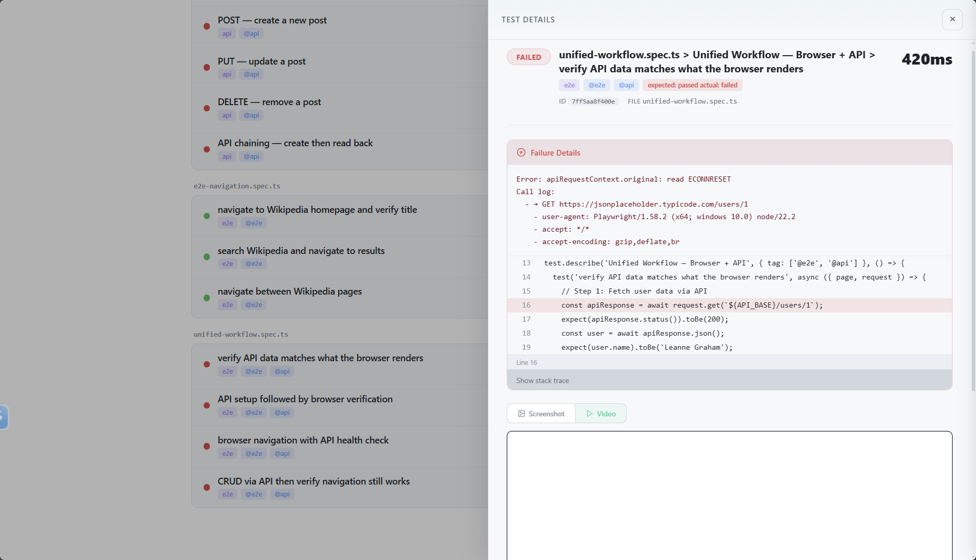Toggle the @api tag chip on the failed test
The height and width of the screenshot is (560, 976).
tap(626, 85)
